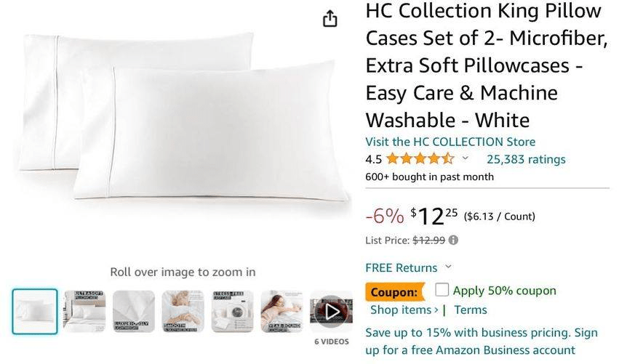The image size is (619, 364).
Task: Select the first white pillowcases thumbnail
Action: click(34, 312)
